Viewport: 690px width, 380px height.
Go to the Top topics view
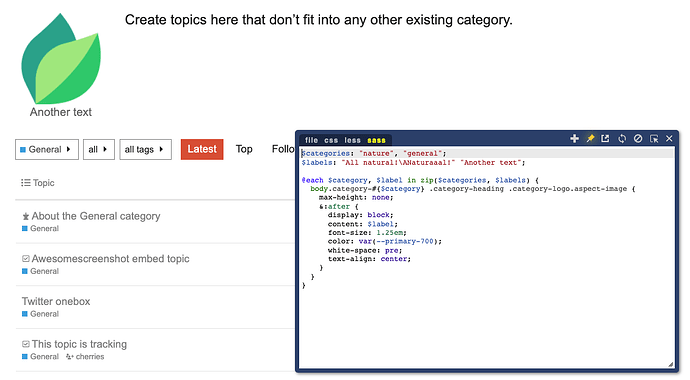(244, 150)
